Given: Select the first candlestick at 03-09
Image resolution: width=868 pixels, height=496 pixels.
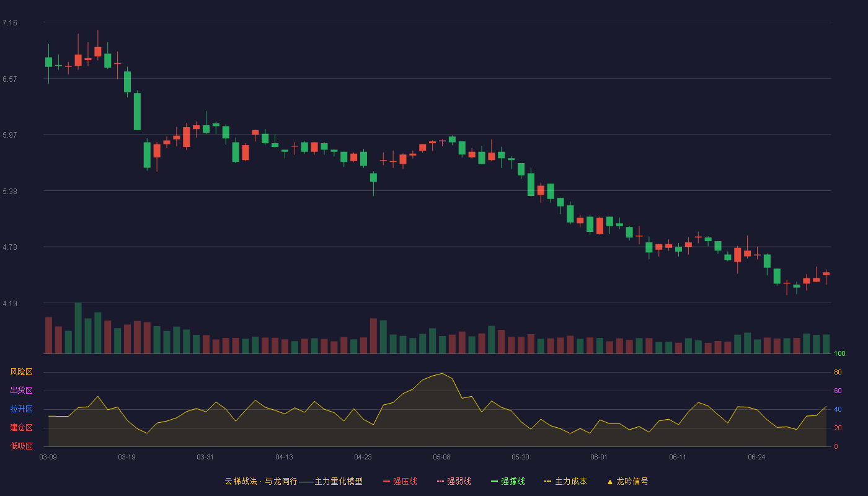Looking at the screenshot, I should 48,62.
